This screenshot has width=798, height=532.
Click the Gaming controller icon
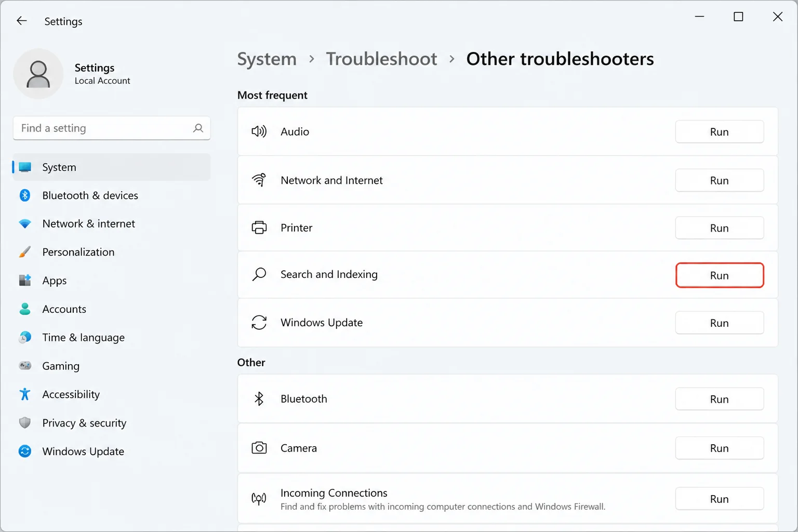25,366
